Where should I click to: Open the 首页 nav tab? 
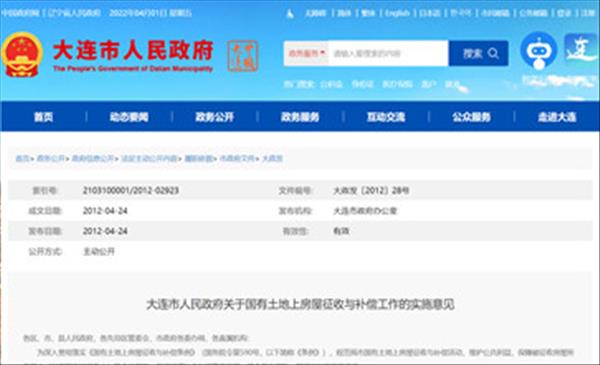pyautogui.click(x=43, y=117)
